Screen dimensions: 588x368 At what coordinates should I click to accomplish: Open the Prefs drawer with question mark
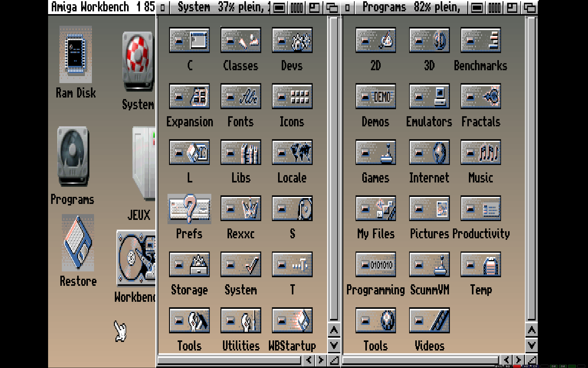pyautogui.click(x=189, y=209)
